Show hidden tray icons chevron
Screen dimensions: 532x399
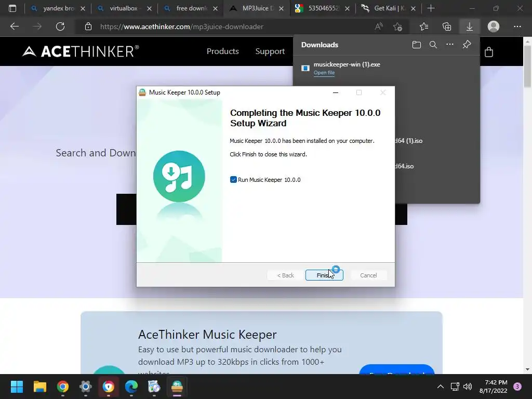441,387
